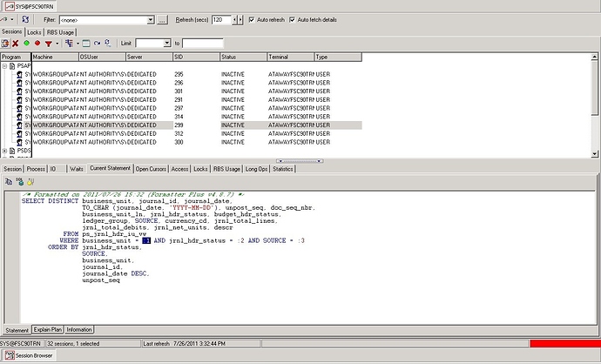Click the grid layout window icon
The image size is (601, 364).
tap(86, 44)
